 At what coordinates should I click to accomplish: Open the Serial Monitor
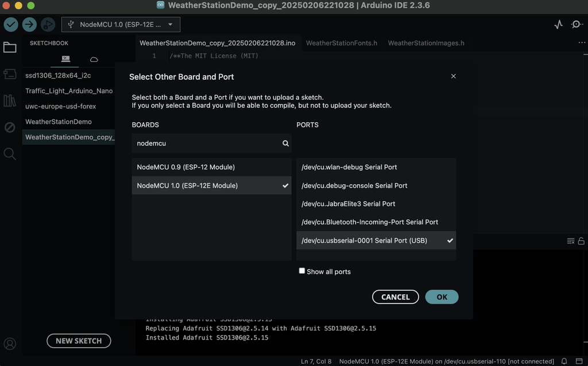click(x=577, y=25)
